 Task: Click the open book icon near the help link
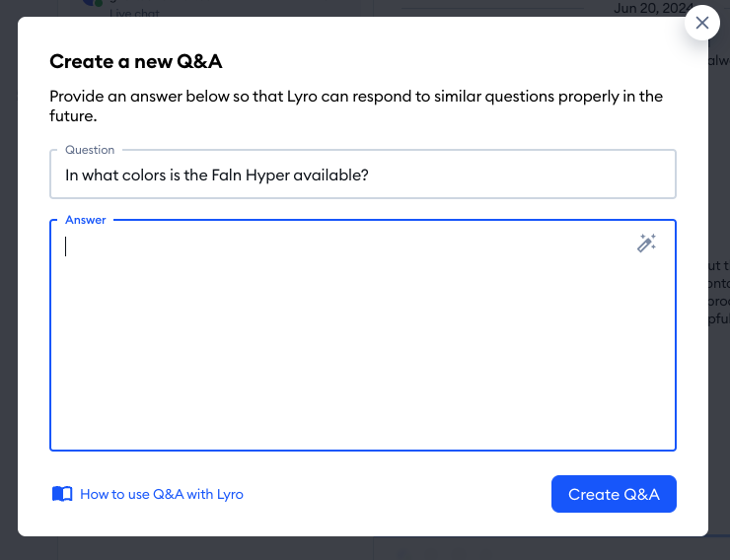(62, 494)
